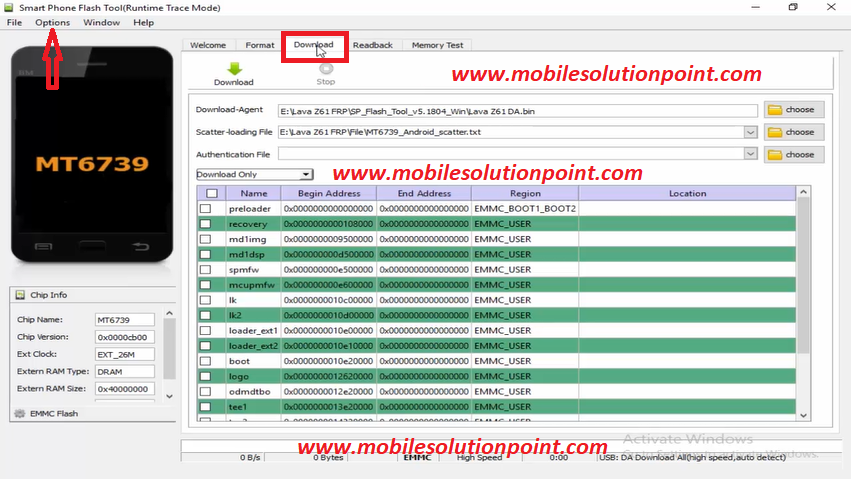This screenshot has width=851, height=479.
Task: Check the odmdtbo partition checkbox
Action: coord(205,391)
